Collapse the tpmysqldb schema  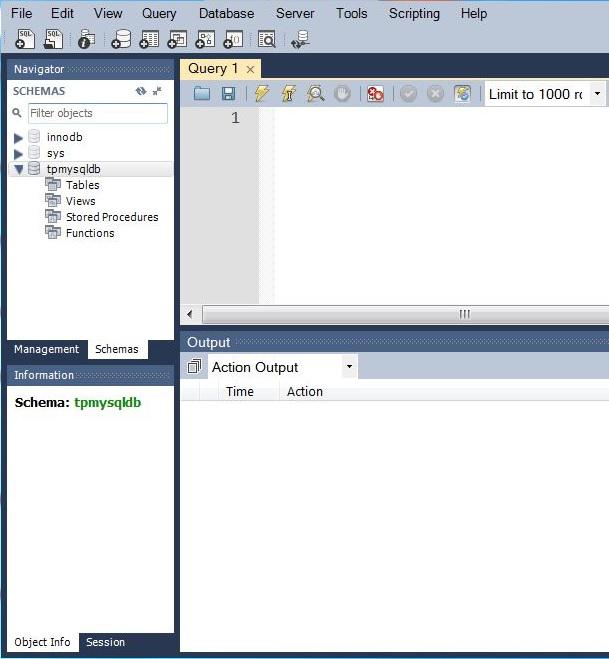coord(19,169)
